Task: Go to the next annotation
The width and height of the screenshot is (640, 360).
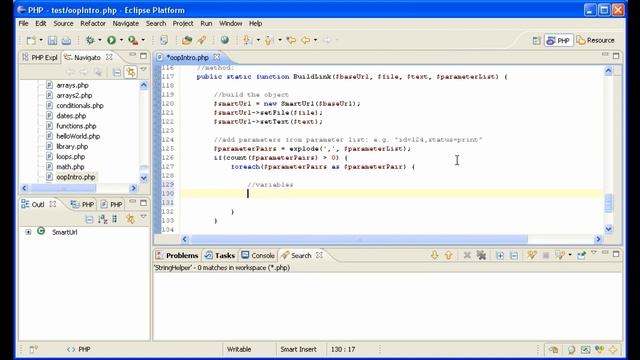Action: (247, 40)
